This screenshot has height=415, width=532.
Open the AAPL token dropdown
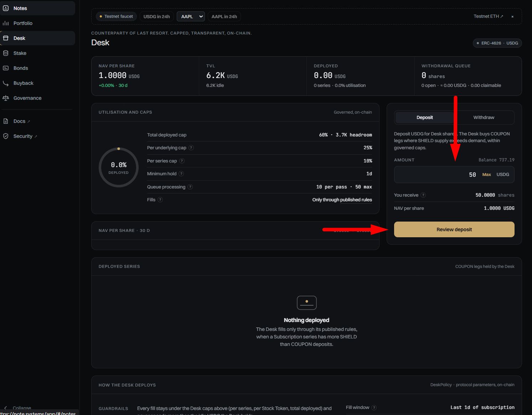pyautogui.click(x=191, y=16)
